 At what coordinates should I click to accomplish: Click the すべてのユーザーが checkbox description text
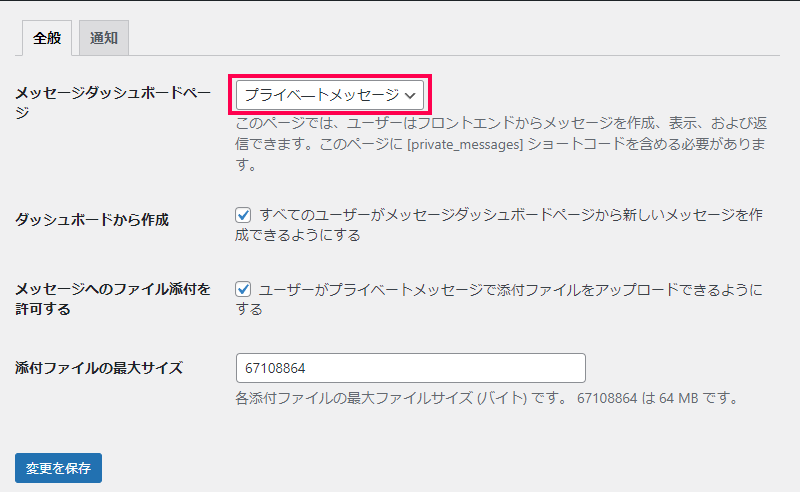click(x=498, y=225)
